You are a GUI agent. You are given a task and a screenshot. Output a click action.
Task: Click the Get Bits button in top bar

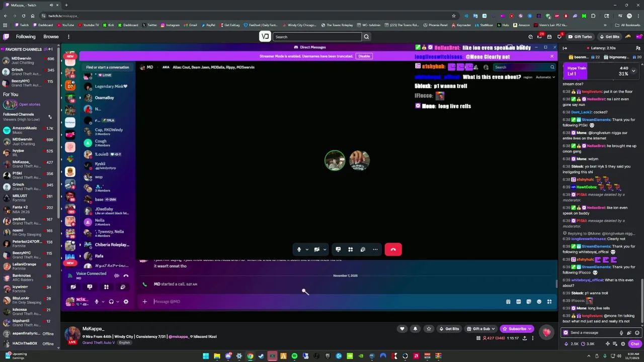click(609, 37)
